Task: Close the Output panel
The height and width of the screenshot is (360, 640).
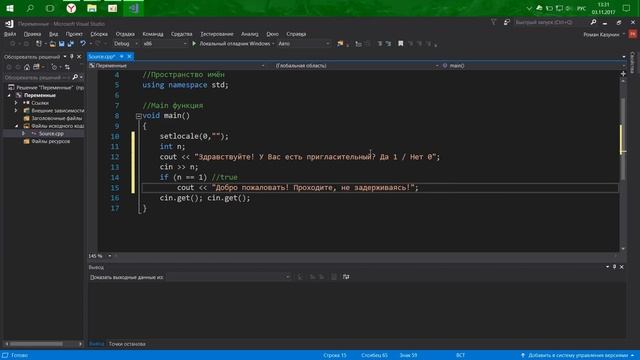Action: (x=622, y=267)
